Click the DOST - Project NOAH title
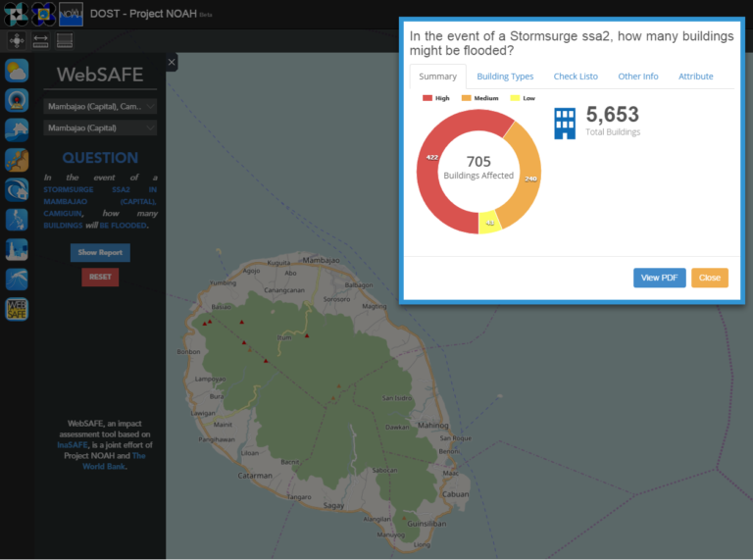Viewport: 753px width, 560px height. pos(143,14)
